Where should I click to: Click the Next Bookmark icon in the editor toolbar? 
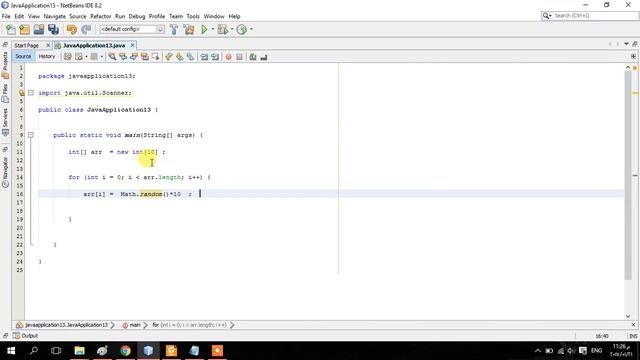pyautogui.click(x=179, y=57)
